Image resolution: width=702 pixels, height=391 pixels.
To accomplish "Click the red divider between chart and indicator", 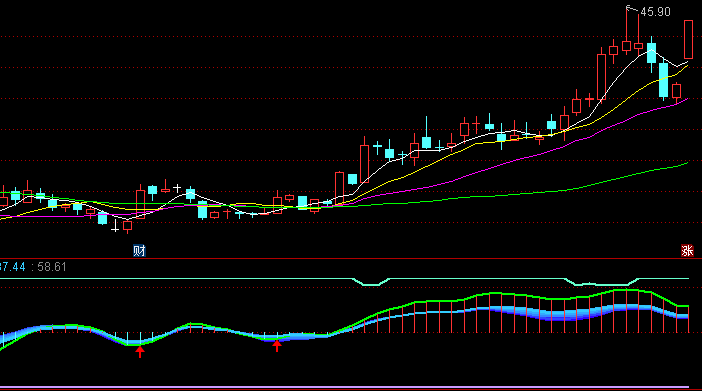I will tap(351, 258).
